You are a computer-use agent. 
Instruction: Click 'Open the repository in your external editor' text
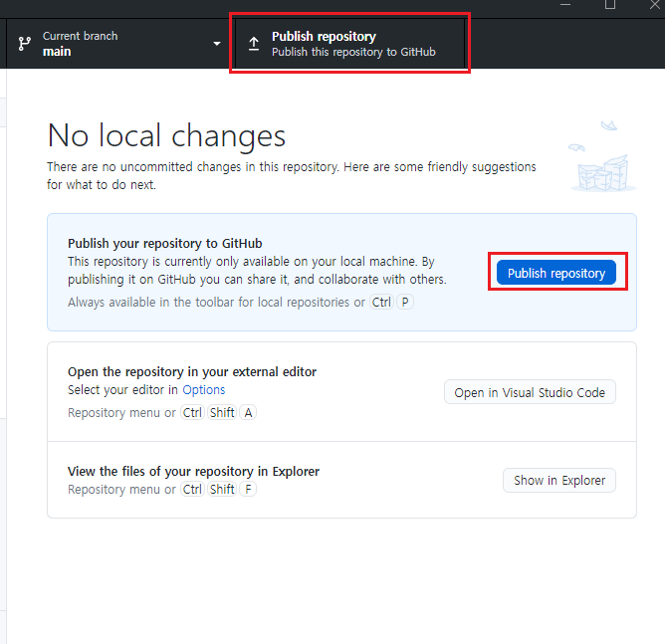click(x=192, y=372)
